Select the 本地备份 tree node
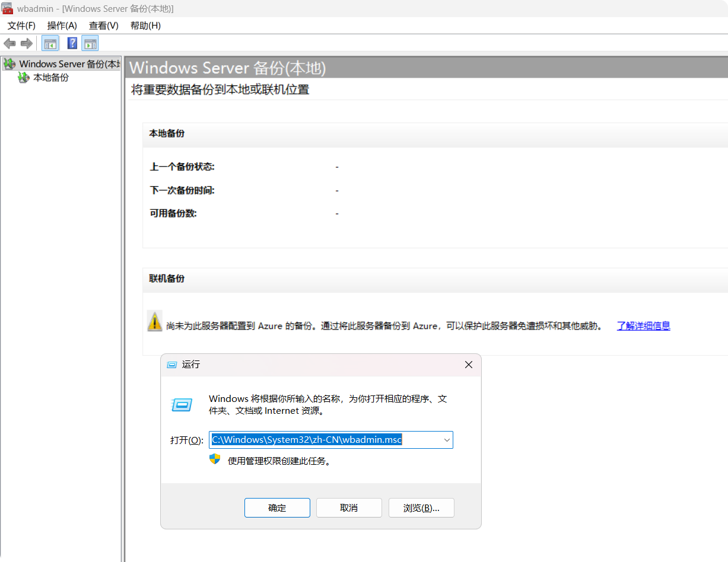The height and width of the screenshot is (562, 728). tap(43, 78)
